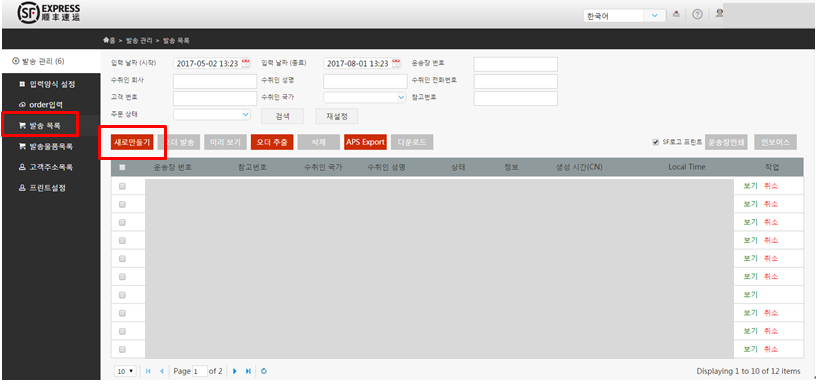Click 발송 관리 in the breadcrumb
The width and height of the screenshot is (816, 385).
coord(138,40)
